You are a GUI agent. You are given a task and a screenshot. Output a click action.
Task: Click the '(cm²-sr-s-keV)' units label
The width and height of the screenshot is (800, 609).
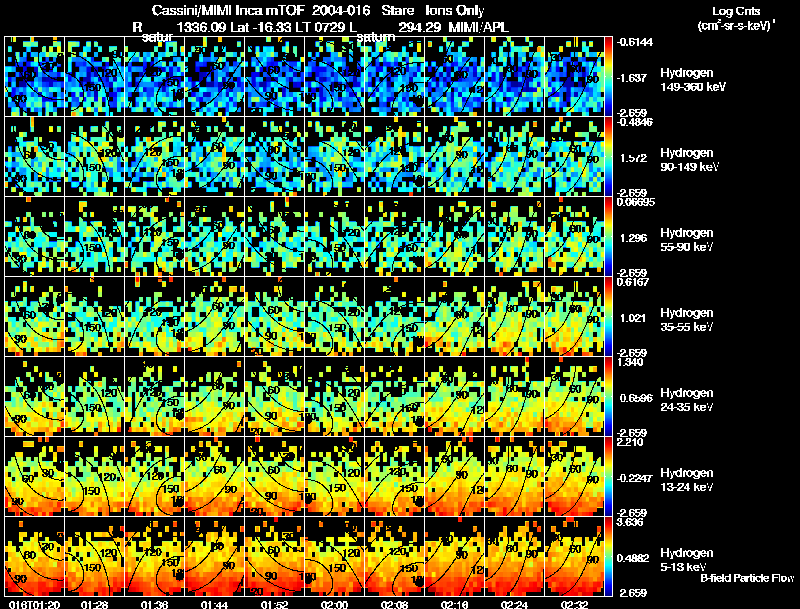pyautogui.click(x=735, y=25)
